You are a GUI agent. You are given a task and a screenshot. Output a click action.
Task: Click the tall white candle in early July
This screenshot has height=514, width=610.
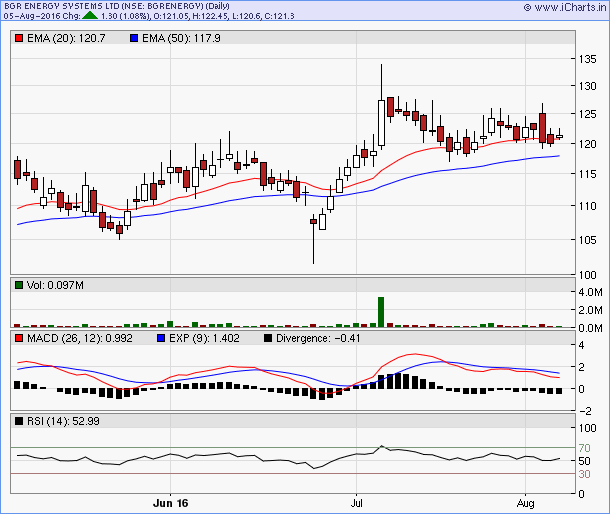pyautogui.click(x=381, y=123)
